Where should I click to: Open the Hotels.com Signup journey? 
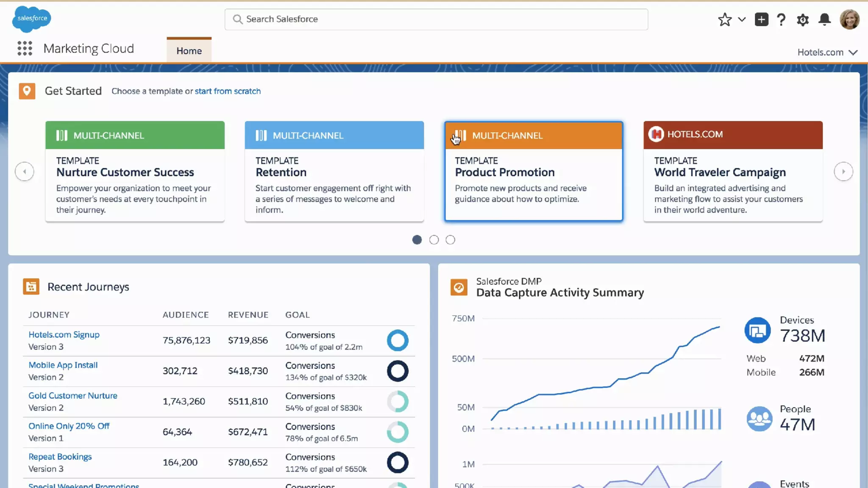point(64,335)
